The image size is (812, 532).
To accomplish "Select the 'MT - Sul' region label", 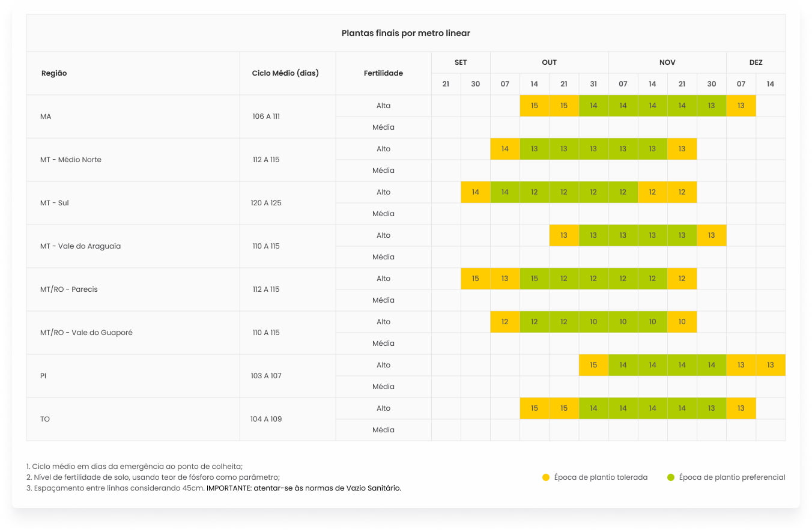I will [x=55, y=203].
